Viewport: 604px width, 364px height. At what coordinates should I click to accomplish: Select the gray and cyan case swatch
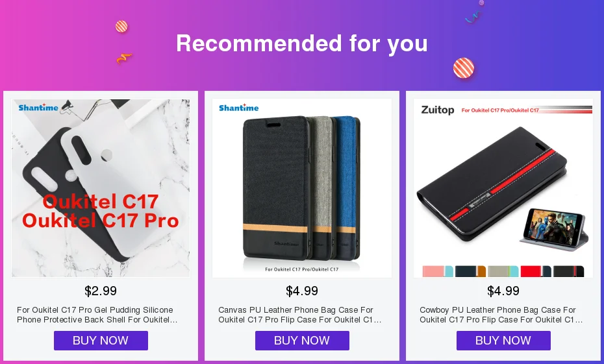[x=503, y=271]
